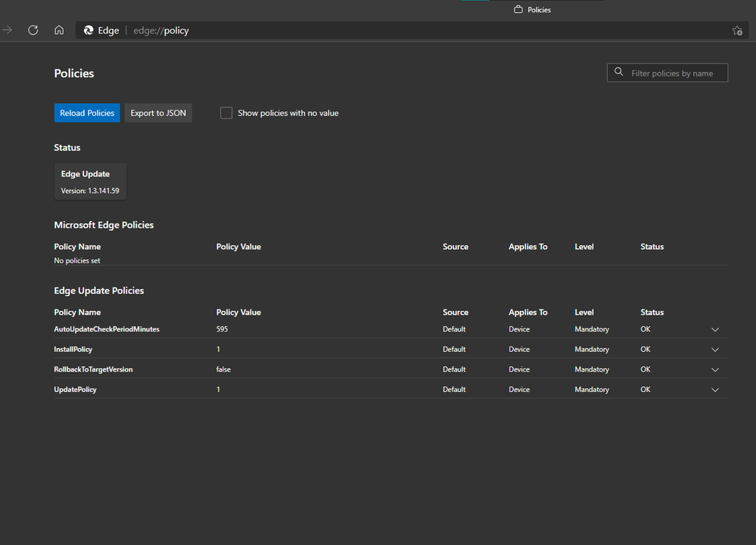756x545 pixels.
Task: Click the RollbackToTargetVersion policy name
Action: [x=93, y=369]
